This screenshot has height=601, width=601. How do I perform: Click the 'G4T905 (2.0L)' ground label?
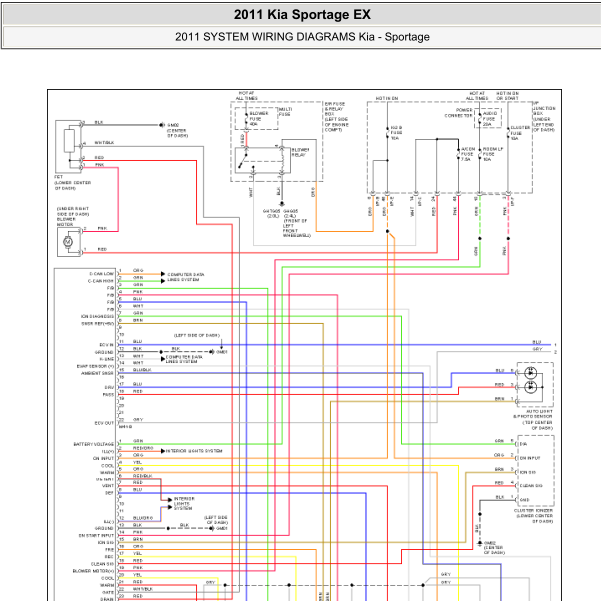pos(271,213)
